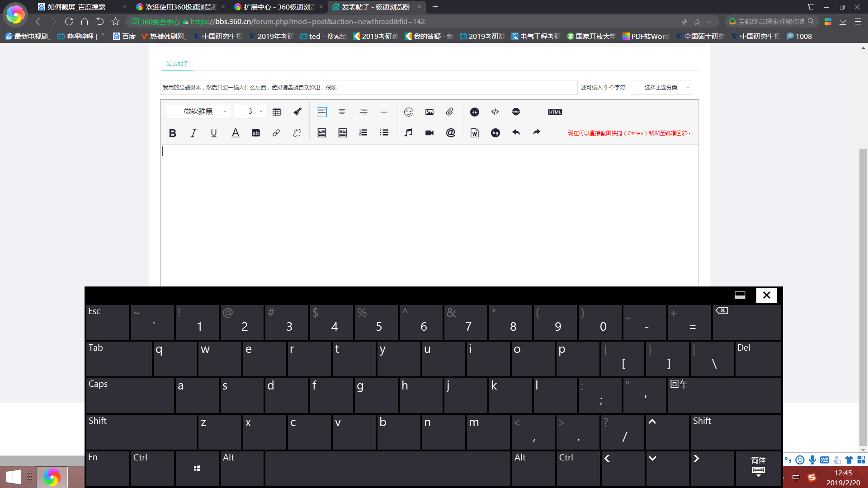This screenshot has height=488, width=868.
Task: Pick font color with A icon
Action: click(x=235, y=133)
